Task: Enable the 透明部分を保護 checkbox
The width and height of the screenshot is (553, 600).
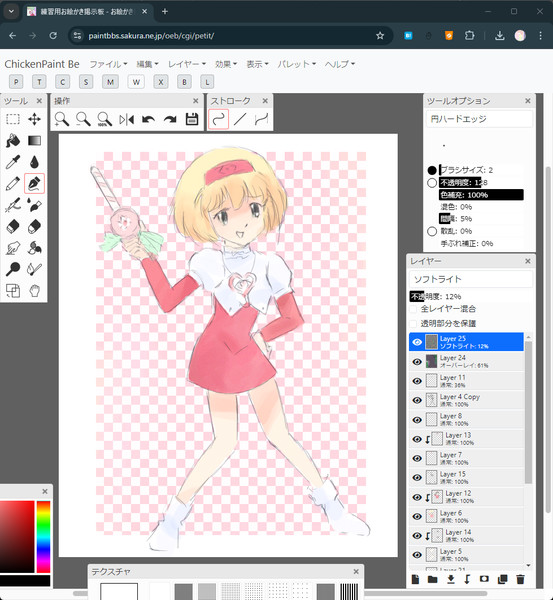Action: point(413,324)
